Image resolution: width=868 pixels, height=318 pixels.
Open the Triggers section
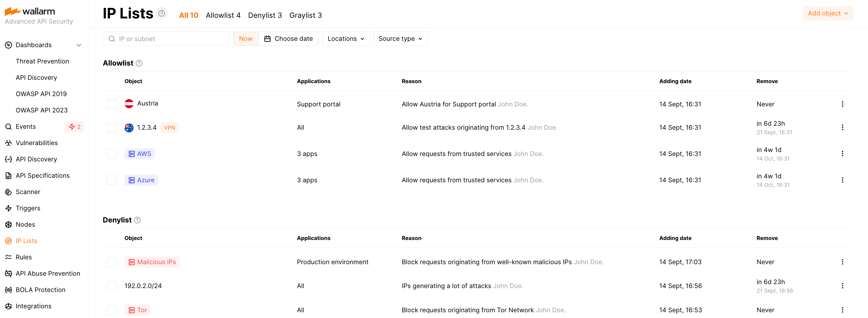click(27, 208)
